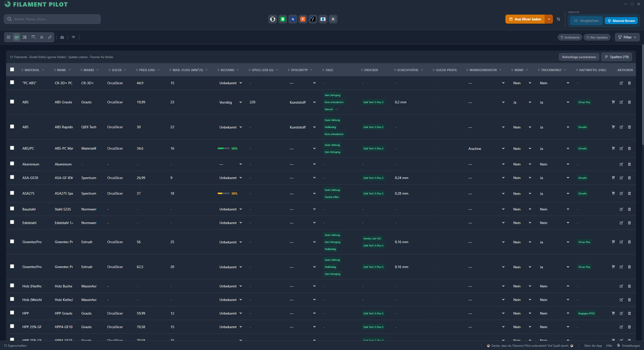Delete the Stahl S235 row
The height and width of the screenshot is (350, 644).
[629, 209]
